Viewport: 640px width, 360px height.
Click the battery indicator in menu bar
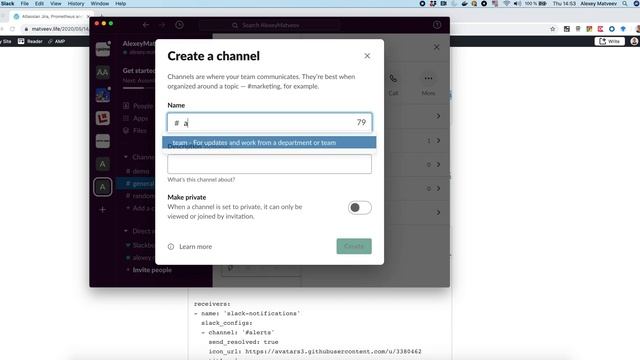536,4
